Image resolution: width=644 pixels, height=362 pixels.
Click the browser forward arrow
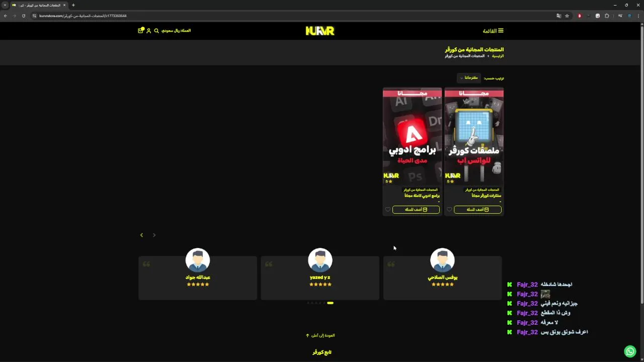14,16
